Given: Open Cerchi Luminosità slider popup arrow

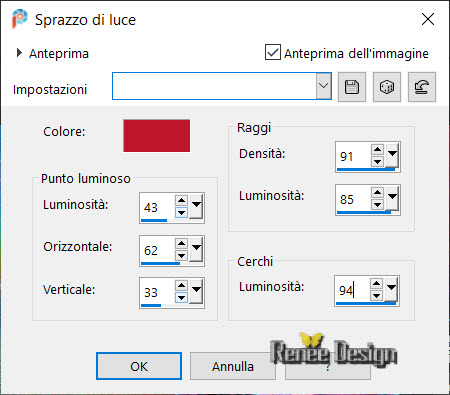Looking at the screenshot, I should coord(391,288).
